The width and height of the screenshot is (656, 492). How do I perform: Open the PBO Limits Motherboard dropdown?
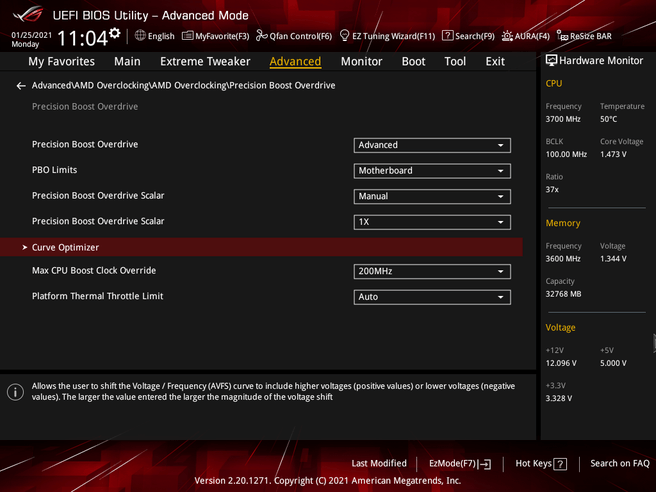tap(432, 171)
